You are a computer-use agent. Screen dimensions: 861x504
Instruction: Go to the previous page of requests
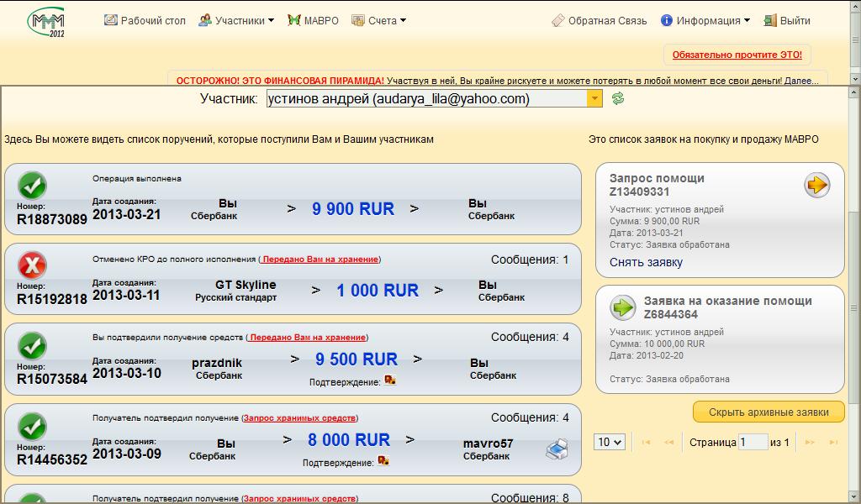(668, 442)
